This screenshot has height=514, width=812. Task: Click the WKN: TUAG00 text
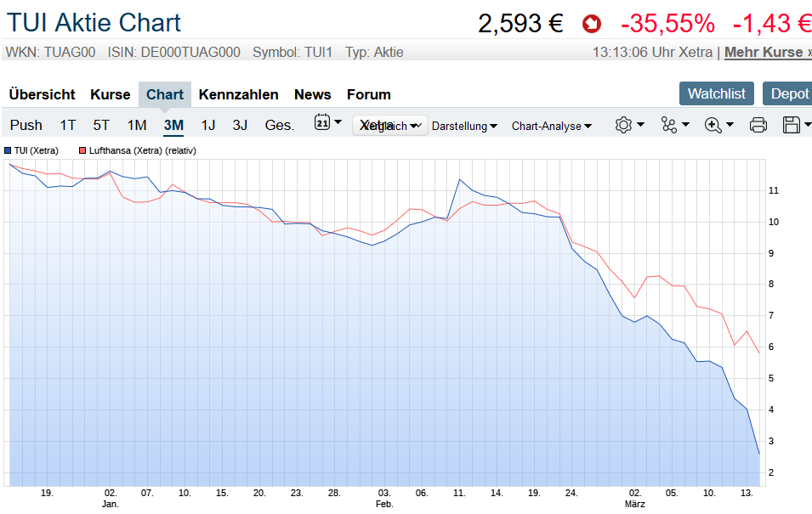click(x=50, y=53)
